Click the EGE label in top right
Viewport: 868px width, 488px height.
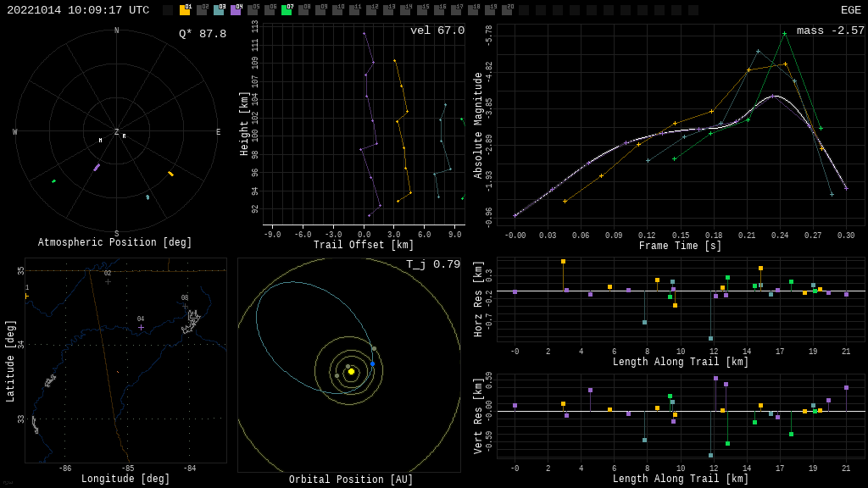coord(850,10)
